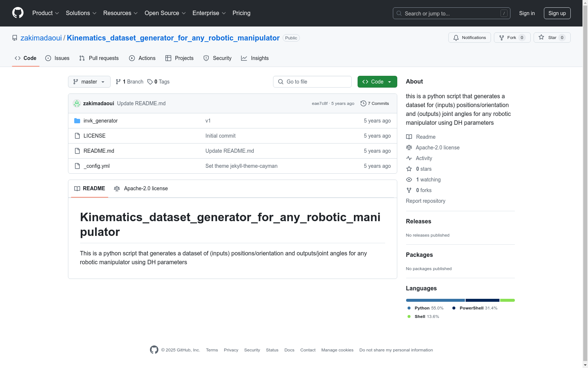Open the _config.yml file
This screenshot has width=588, height=368.
[97, 166]
